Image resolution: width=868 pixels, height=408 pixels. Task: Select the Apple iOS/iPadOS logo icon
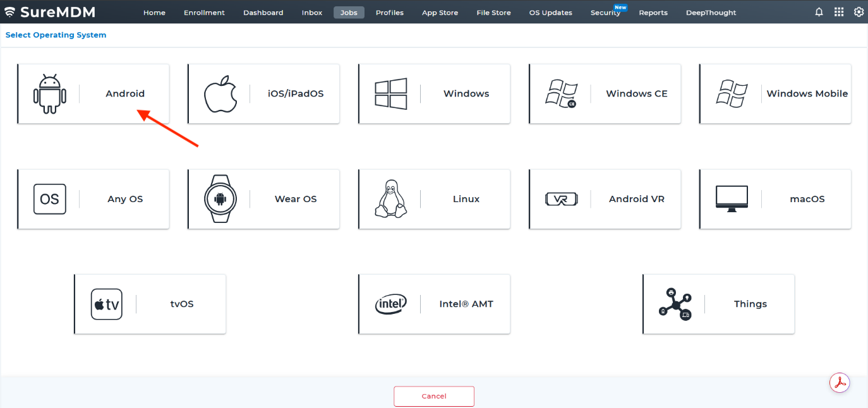coord(220,94)
